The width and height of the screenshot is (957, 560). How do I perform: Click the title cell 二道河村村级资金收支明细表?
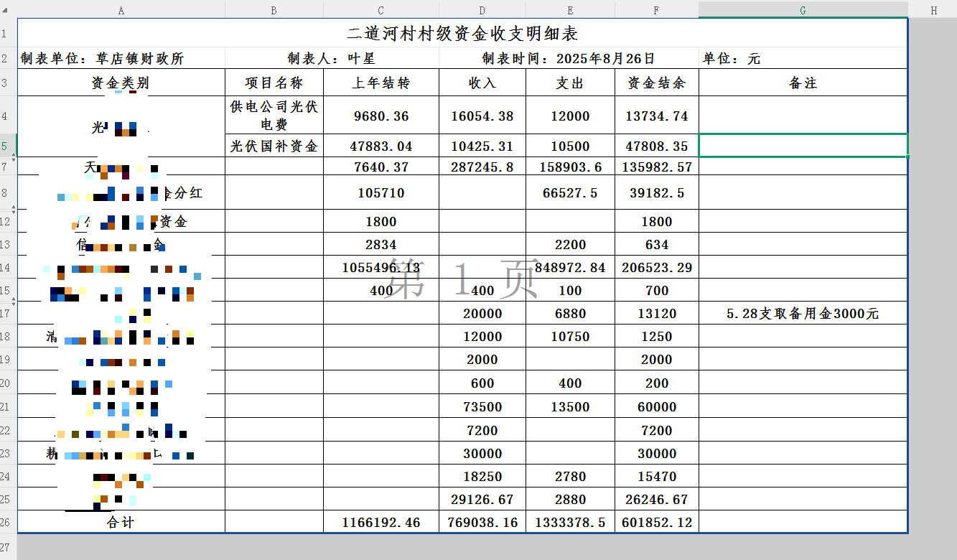(462, 34)
